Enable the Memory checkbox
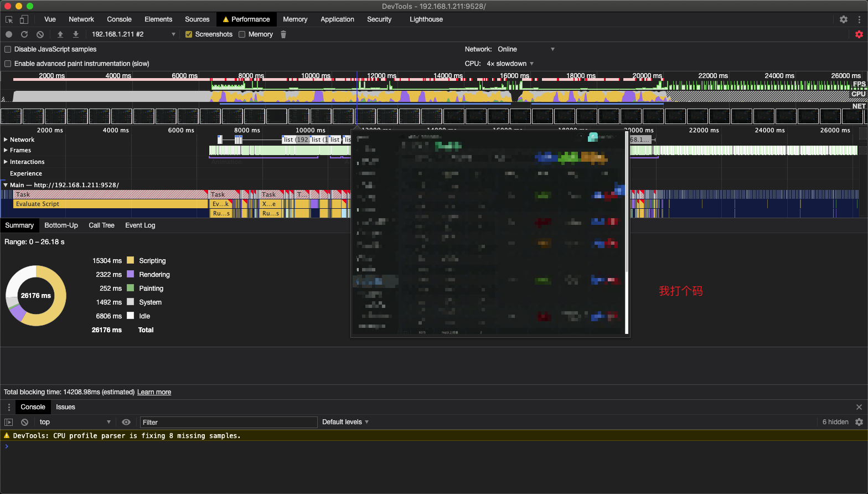This screenshot has height=494, width=868. tap(242, 34)
